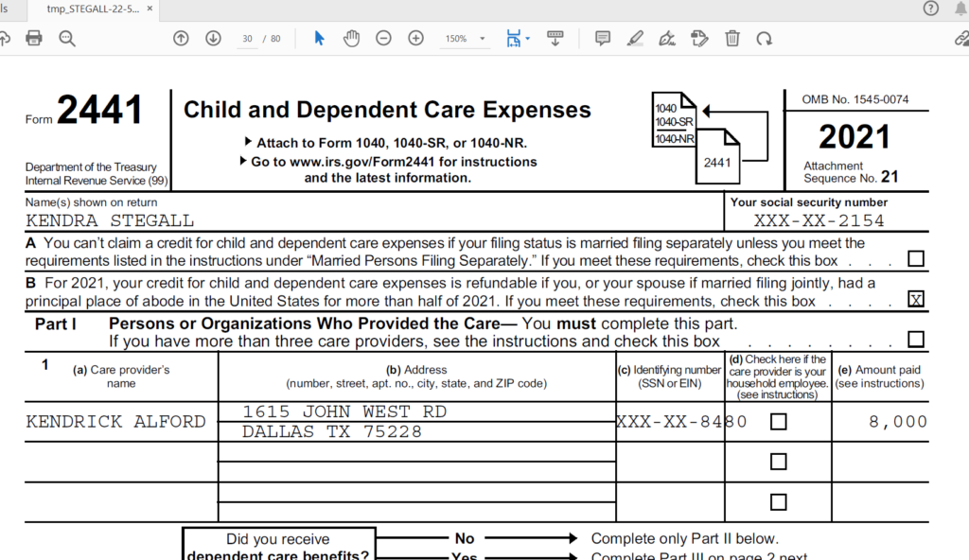
Task: Check the box on line A
Action: tap(915, 259)
